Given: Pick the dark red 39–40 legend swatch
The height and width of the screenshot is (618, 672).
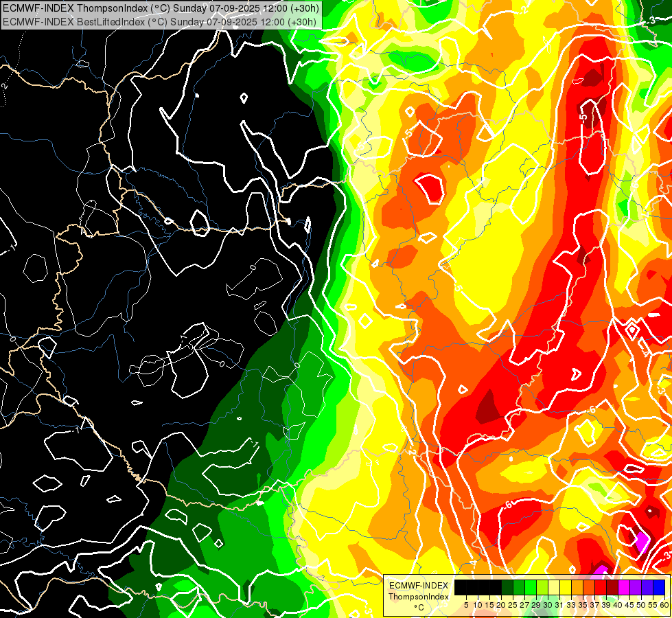Looking at the screenshot, I should click(x=612, y=587).
